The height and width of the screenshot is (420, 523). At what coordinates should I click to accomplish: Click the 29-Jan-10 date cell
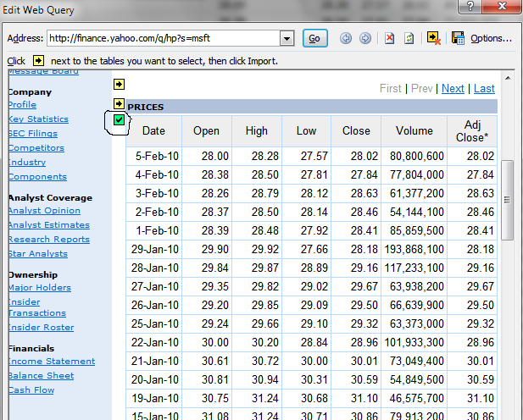(153, 249)
